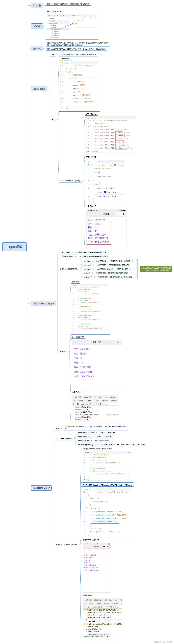Switch to the Console tab in the appservice (#1) panel
Screen dimensions: 174x644
tap(88, 401)
